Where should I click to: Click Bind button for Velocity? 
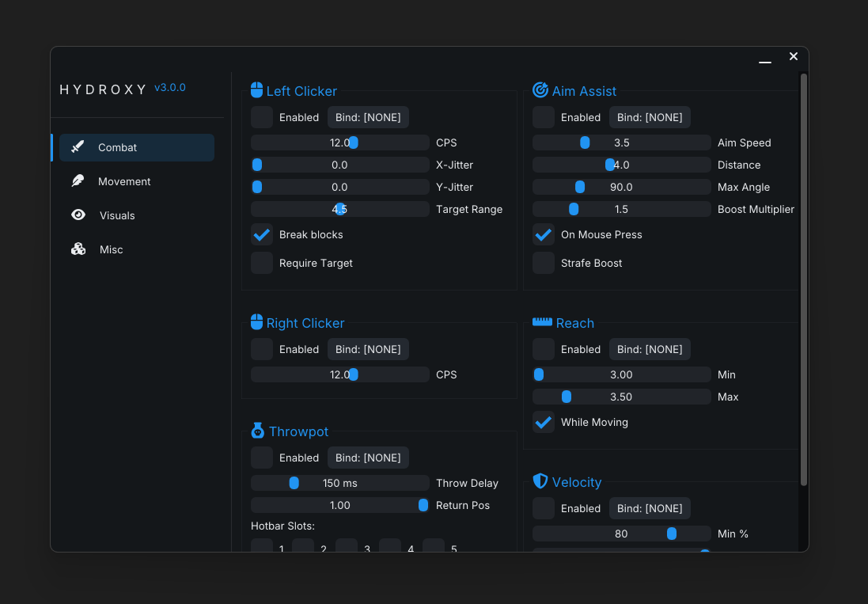coord(650,507)
